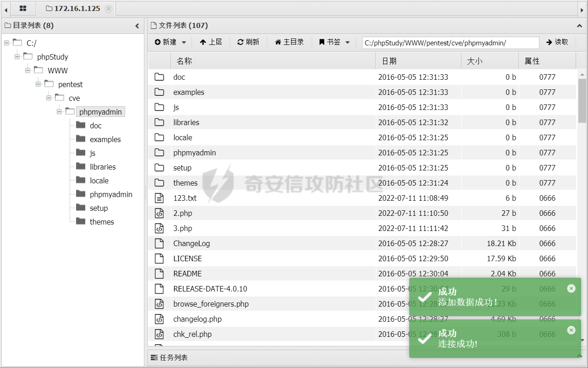Select setup folder icon in tree
The image size is (588, 368).
81,208
